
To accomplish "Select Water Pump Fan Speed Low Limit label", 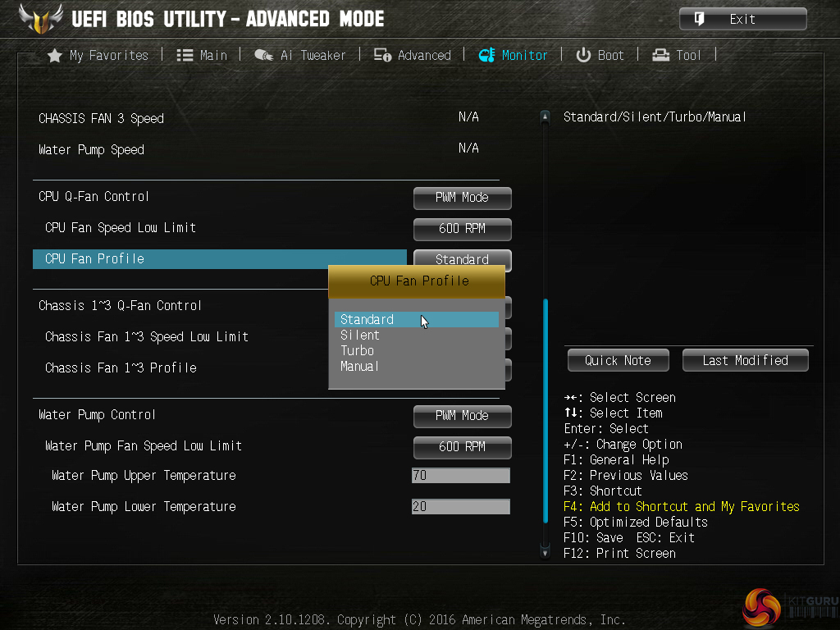I will (144, 445).
